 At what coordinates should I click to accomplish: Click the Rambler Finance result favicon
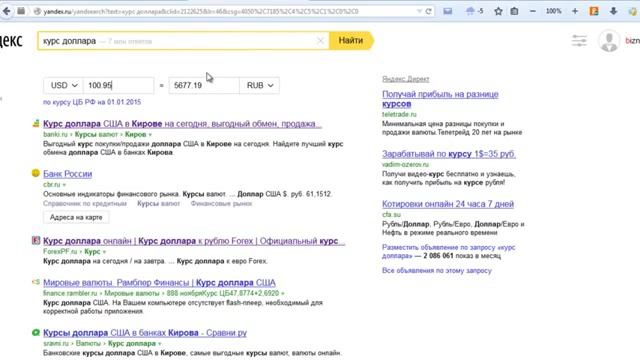36,282
